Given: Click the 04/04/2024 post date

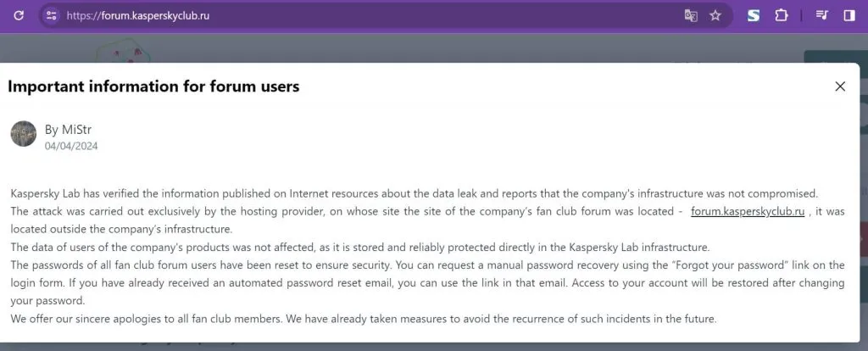Looking at the screenshot, I should [x=71, y=146].
